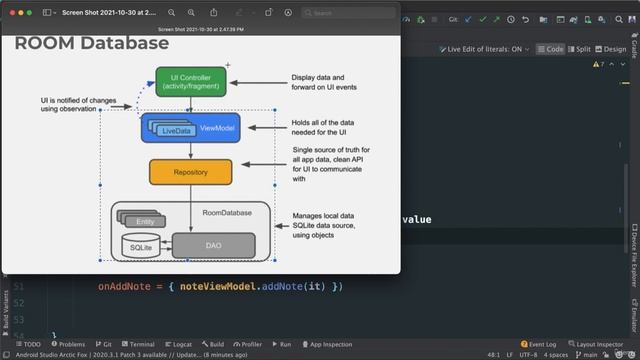Open Git tool window
The width and height of the screenshot is (640, 360).
point(104,344)
